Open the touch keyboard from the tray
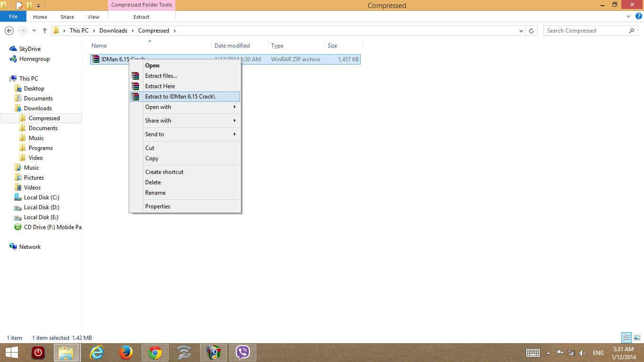Screen dimensions: 644x362 533,353
